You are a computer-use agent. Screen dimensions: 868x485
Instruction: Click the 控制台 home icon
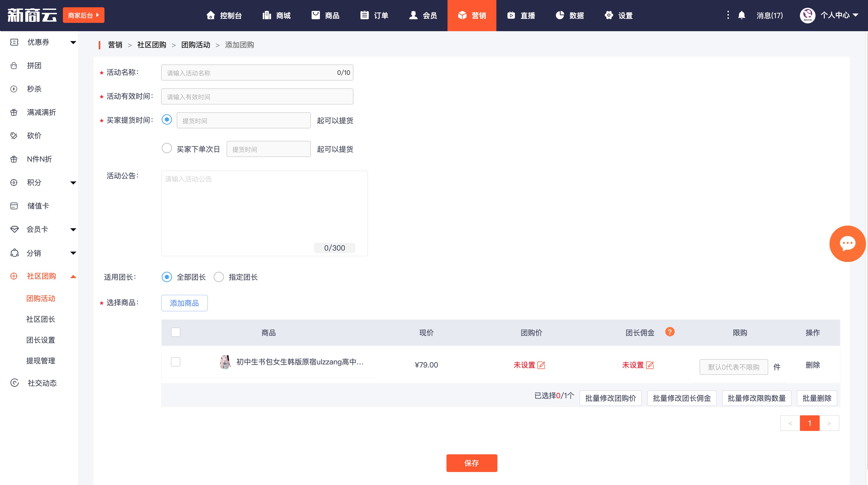tap(211, 15)
